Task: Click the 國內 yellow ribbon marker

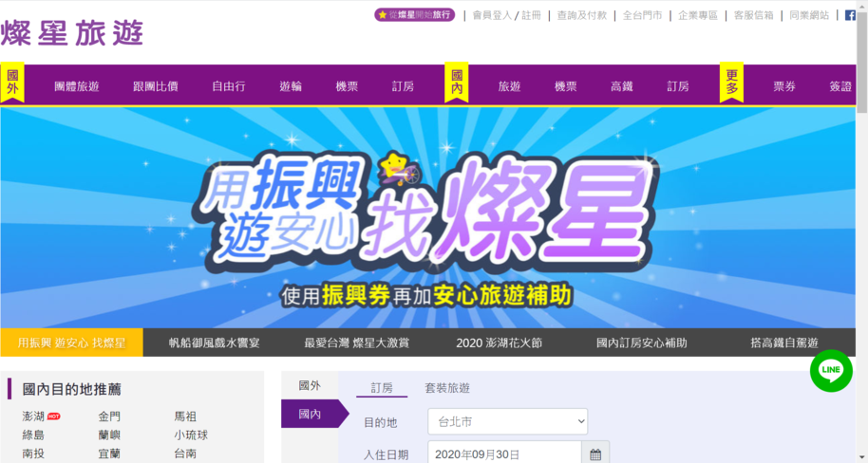Action: pyautogui.click(x=457, y=83)
